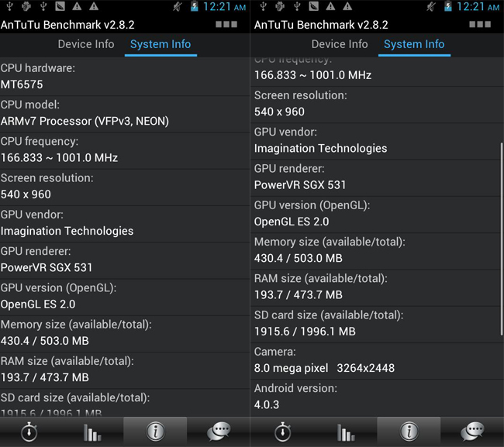504x447 pixels.
Task: Open the bar chart scores icon on left screen
Action: 92,432
